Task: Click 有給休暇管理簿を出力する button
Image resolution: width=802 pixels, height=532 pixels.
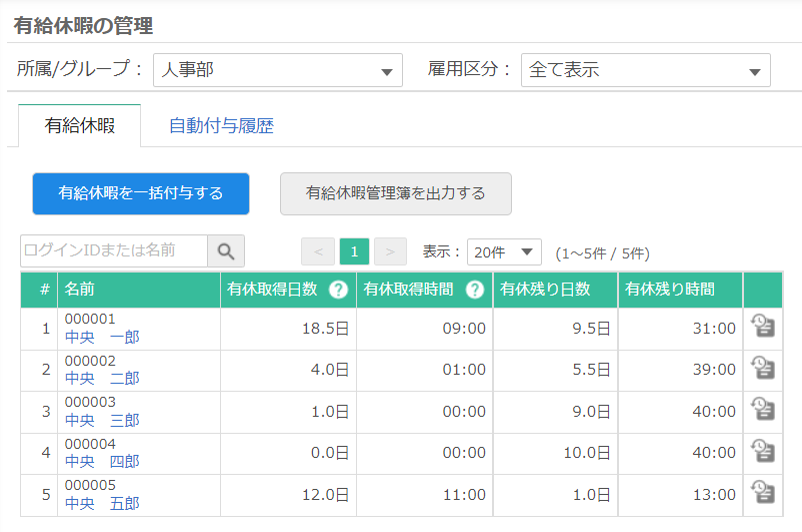Action: [395, 193]
